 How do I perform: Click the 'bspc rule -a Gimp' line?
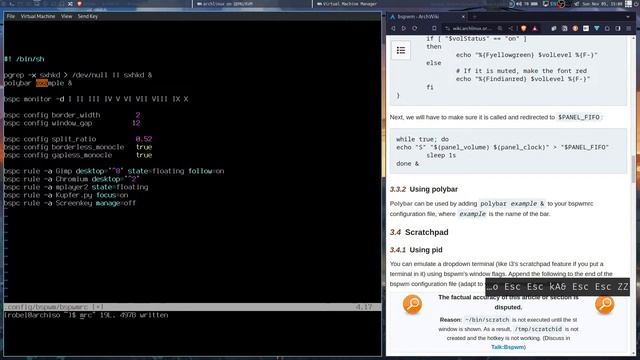[114, 171]
